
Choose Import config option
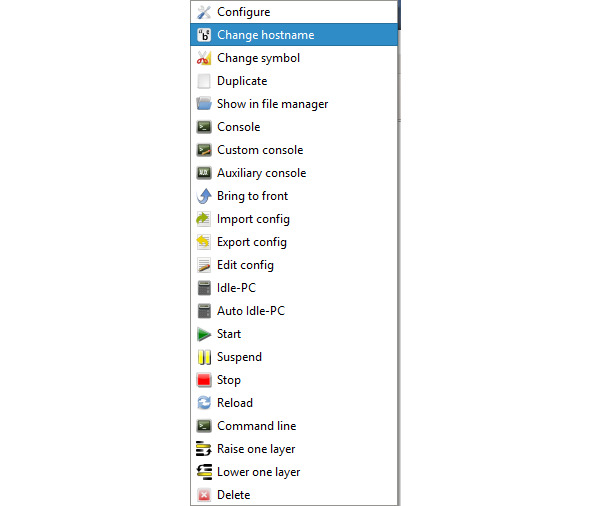pyautogui.click(x=294, y=219)
